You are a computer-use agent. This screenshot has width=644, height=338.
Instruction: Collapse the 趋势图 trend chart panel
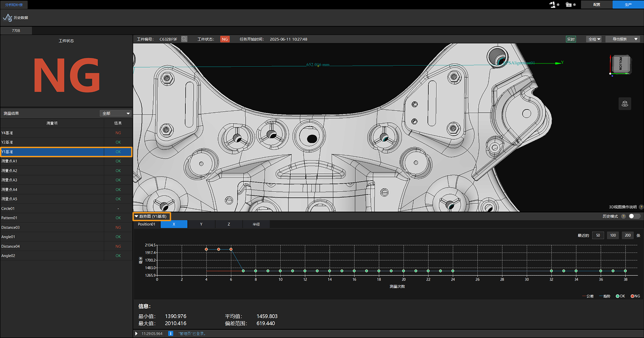[x=136, y=216]
